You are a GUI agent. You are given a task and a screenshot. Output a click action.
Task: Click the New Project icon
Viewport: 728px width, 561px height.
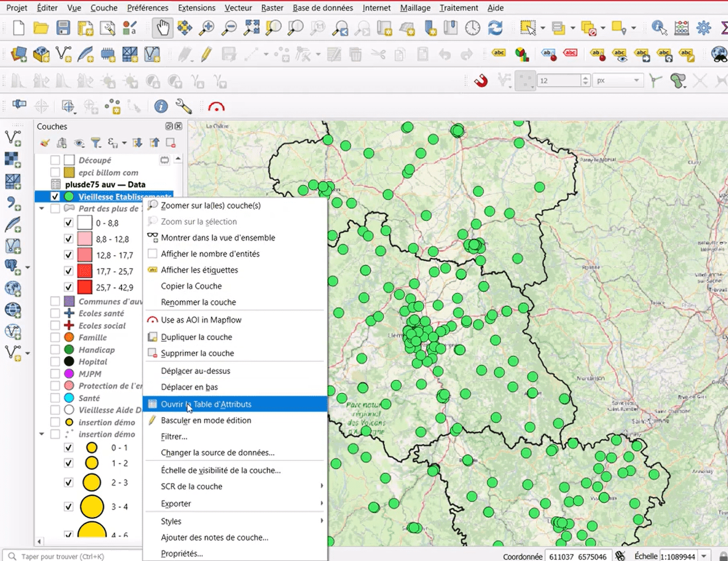pos(19,28)
